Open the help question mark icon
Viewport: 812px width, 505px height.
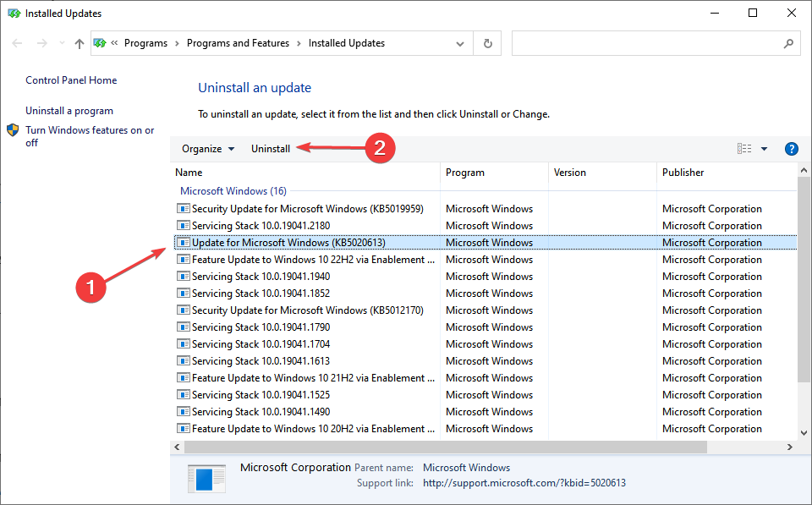click(792, 149)
